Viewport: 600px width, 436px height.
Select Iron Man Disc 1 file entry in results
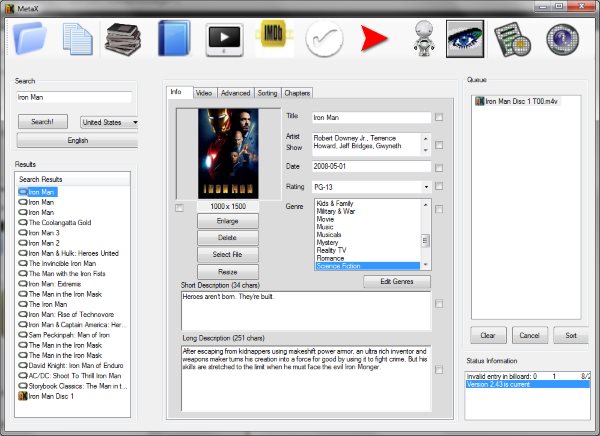(46, 396)
